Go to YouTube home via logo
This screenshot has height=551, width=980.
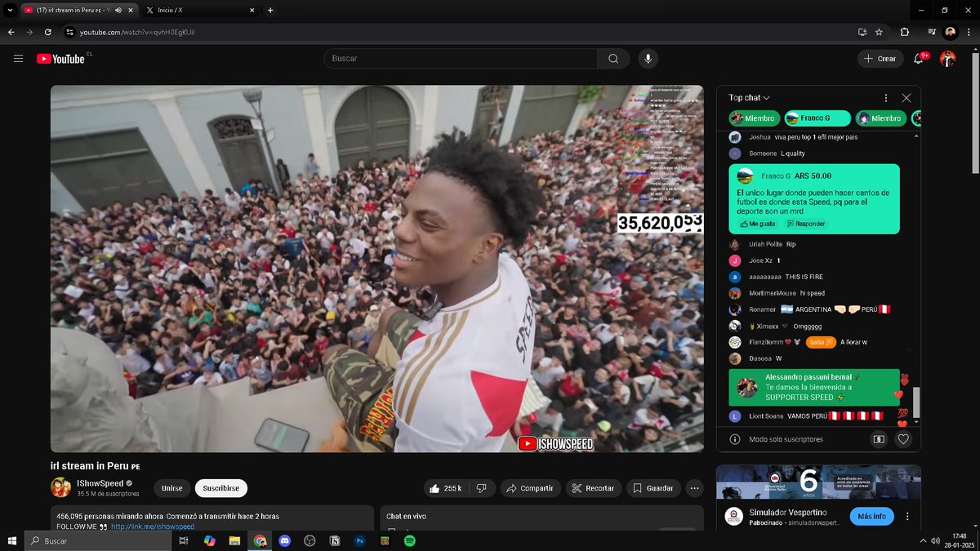(x=60, y=59)
